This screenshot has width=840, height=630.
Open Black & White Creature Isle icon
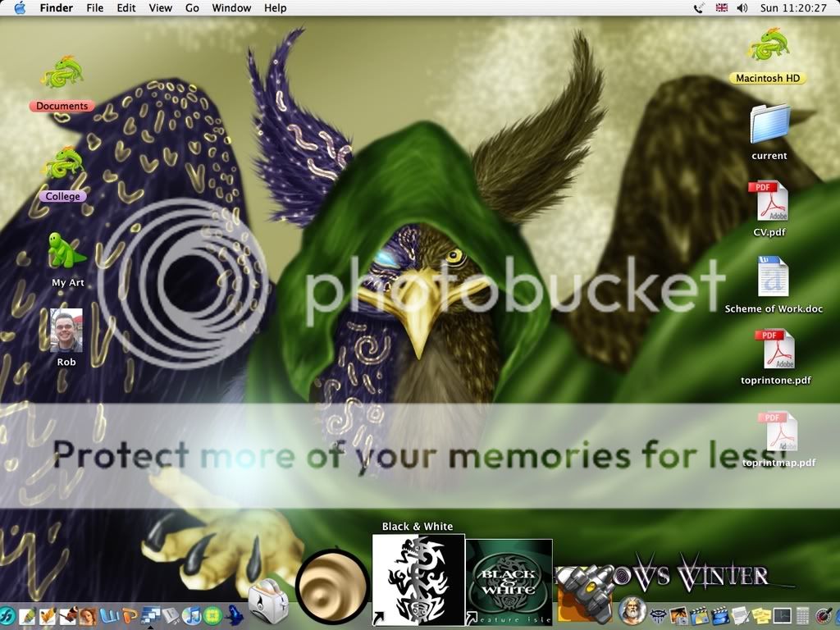coord(509,582)
